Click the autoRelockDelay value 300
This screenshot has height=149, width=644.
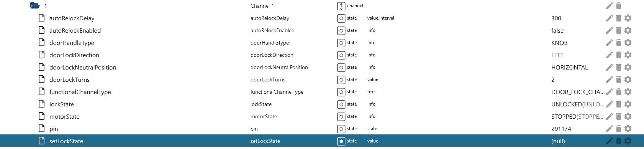556,18
